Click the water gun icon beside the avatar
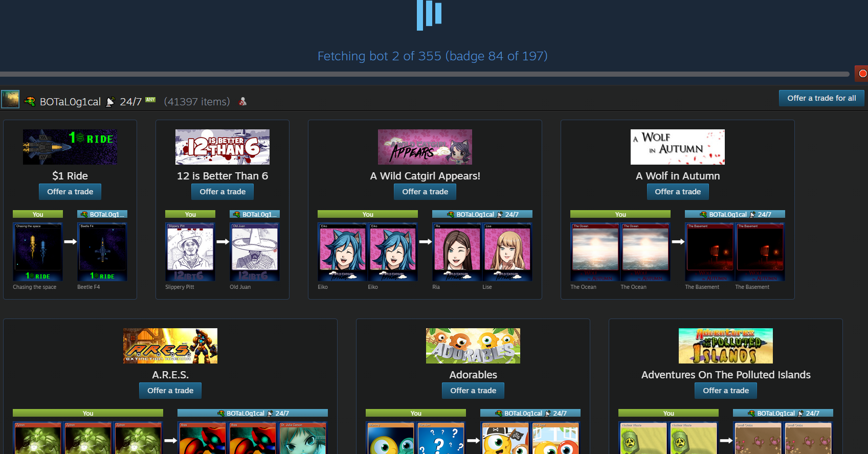This screenshot has height=454, width=868. click(x=30, y=101)
